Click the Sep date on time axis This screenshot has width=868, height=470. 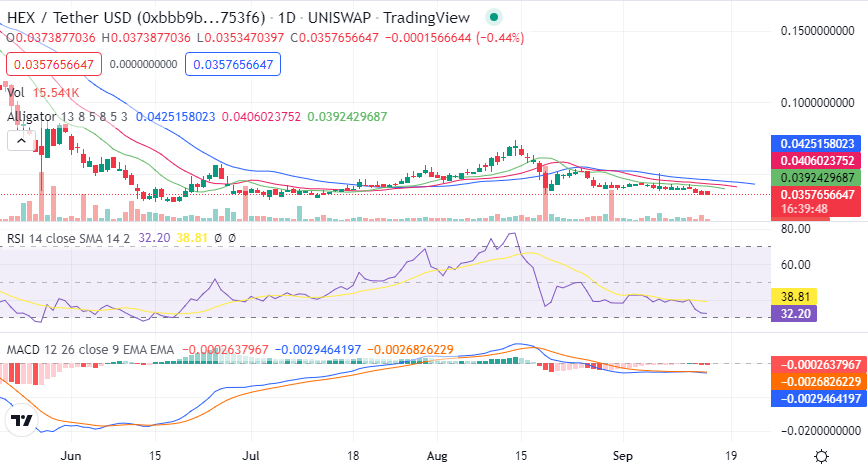(x=623, y=456)
